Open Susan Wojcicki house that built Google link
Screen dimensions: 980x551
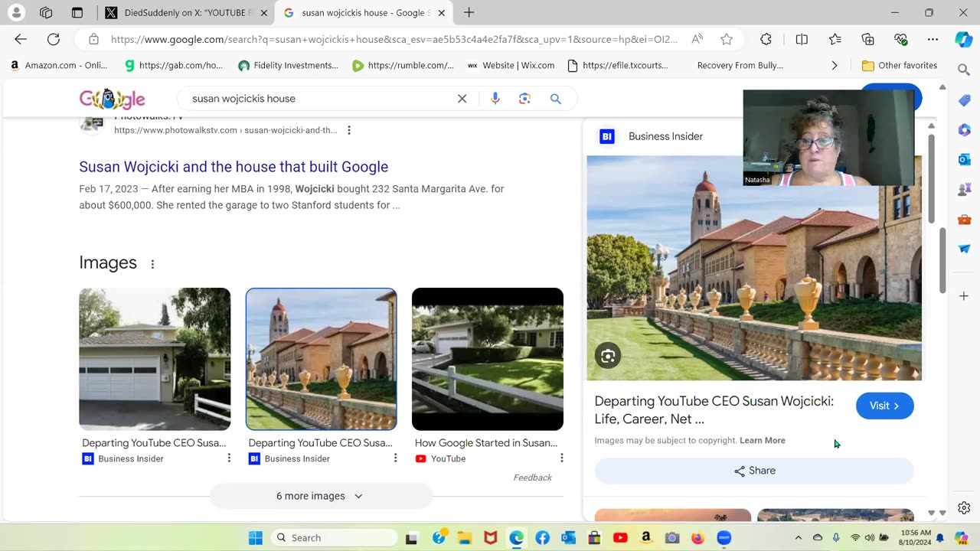pos(234,167)
